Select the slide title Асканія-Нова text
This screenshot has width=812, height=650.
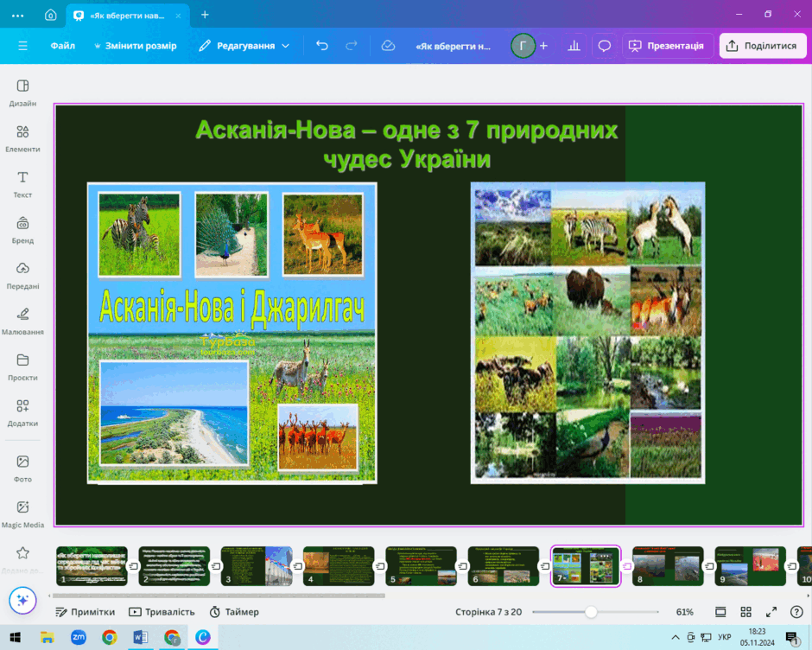click(x=407, y=144)
